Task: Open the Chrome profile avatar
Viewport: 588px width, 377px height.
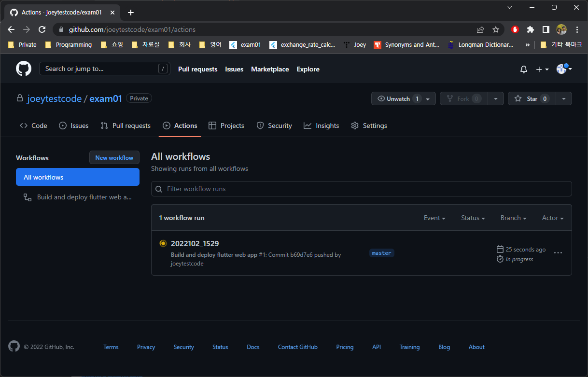Action: pos(561,29)
